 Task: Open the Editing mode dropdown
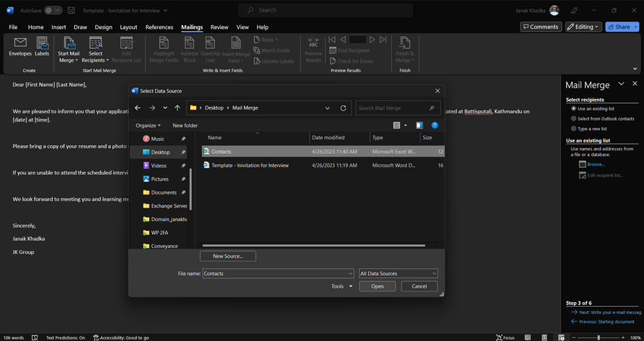pyautogui.click(x=584, y=26)
